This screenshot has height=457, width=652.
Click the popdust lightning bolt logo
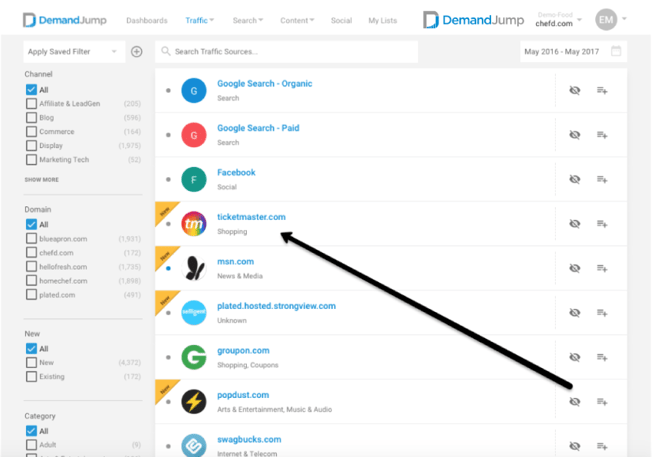194,402
